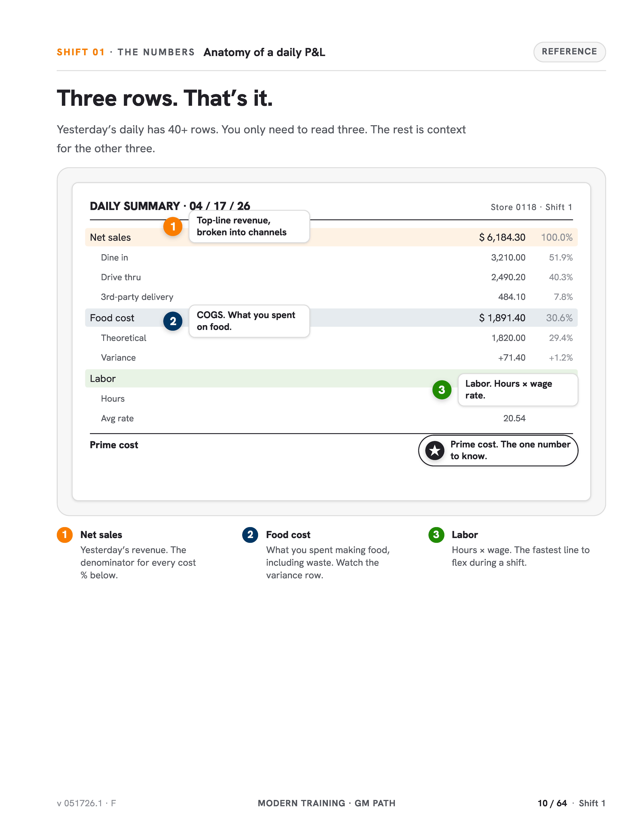Click the REFERENCE pill badge
Viewport: 644px width, 833px height.
tap(569, 52)
